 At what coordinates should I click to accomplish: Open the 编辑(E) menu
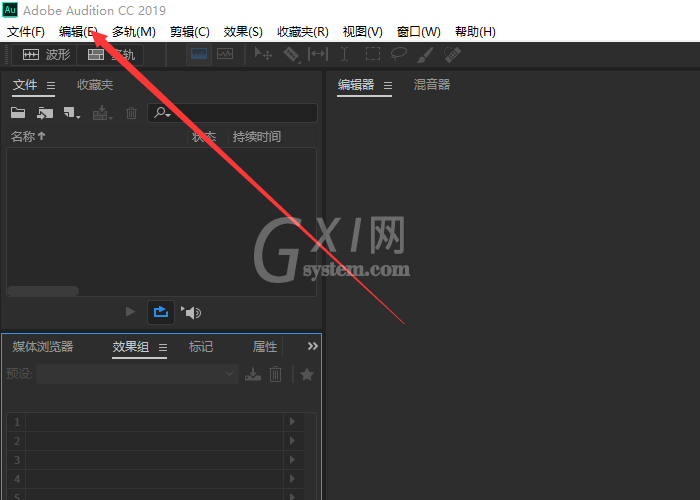[x=78, y=32]
